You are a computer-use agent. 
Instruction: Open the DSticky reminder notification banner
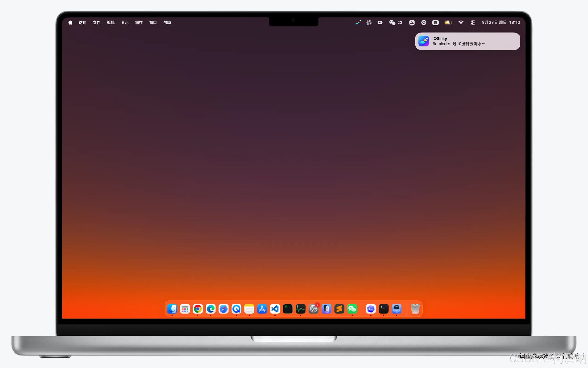click(467, 41)
